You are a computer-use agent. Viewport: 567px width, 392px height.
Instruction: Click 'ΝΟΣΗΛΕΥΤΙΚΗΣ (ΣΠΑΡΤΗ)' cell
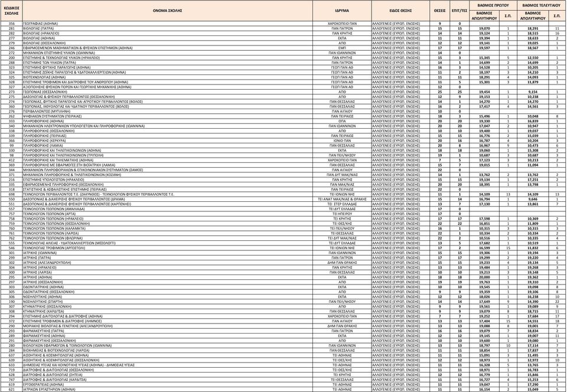[167, 301]
